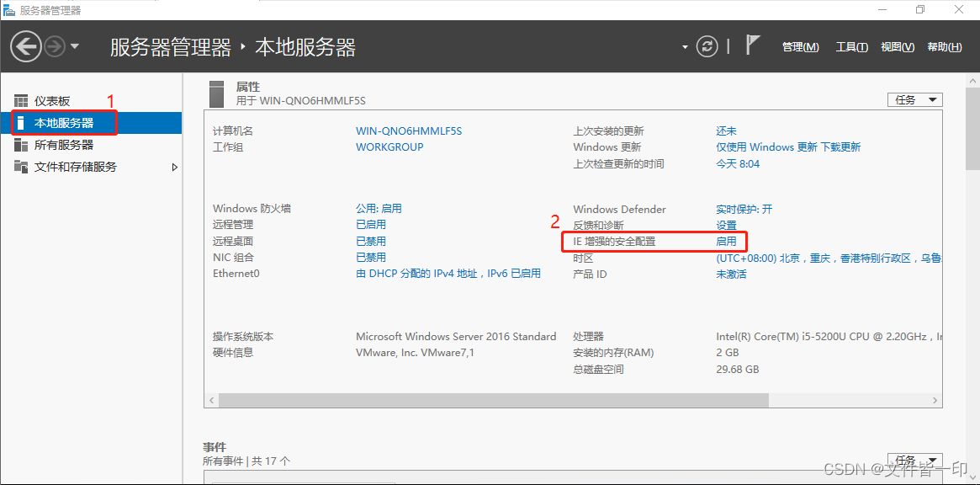
Task: Click the Server Manager title bar icon
Action: pos(8,10)
